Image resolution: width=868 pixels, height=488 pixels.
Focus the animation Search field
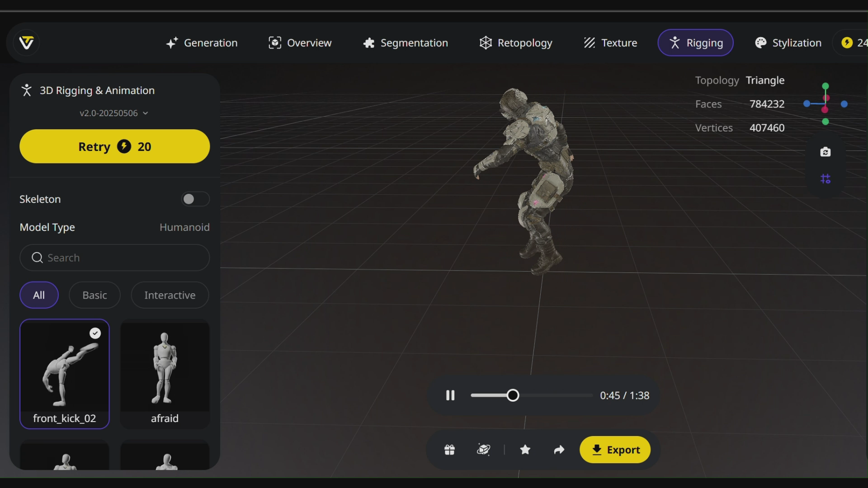[x=114, y=258]
